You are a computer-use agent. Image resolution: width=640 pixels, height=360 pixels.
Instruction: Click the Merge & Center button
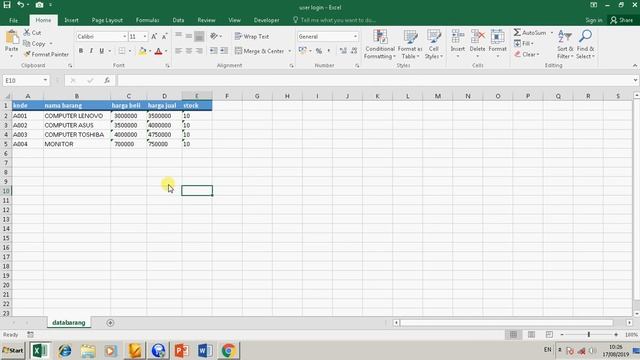pyautogui.click(x=260, y=51)
